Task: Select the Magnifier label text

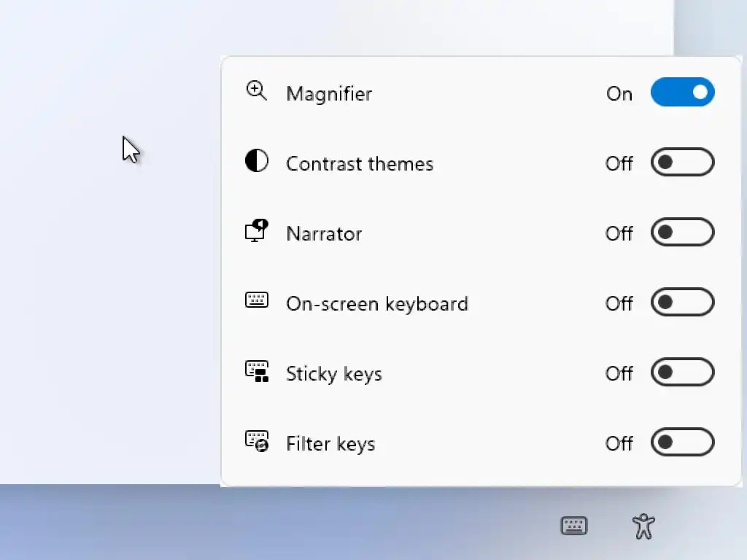Action: pyautogui.click(x=329, y=94)
